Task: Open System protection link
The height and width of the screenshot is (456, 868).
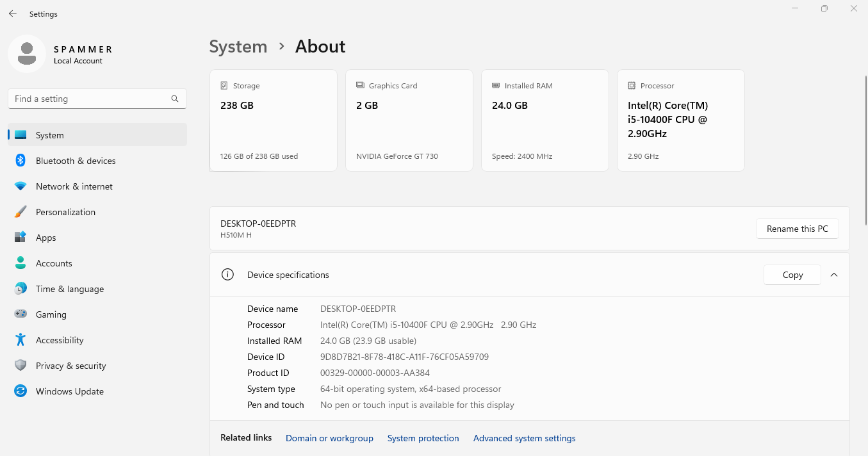Action: (423, 438)
